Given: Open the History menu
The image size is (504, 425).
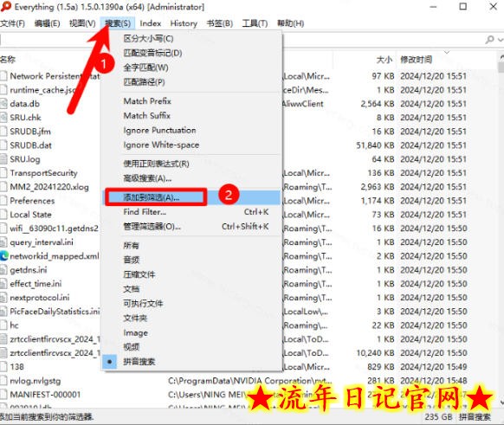Looking at the screenshot, I should 184,23.
